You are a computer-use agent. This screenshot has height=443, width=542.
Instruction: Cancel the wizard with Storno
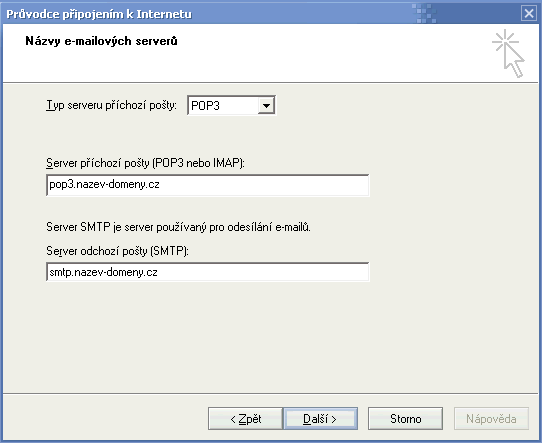[405, 419]
